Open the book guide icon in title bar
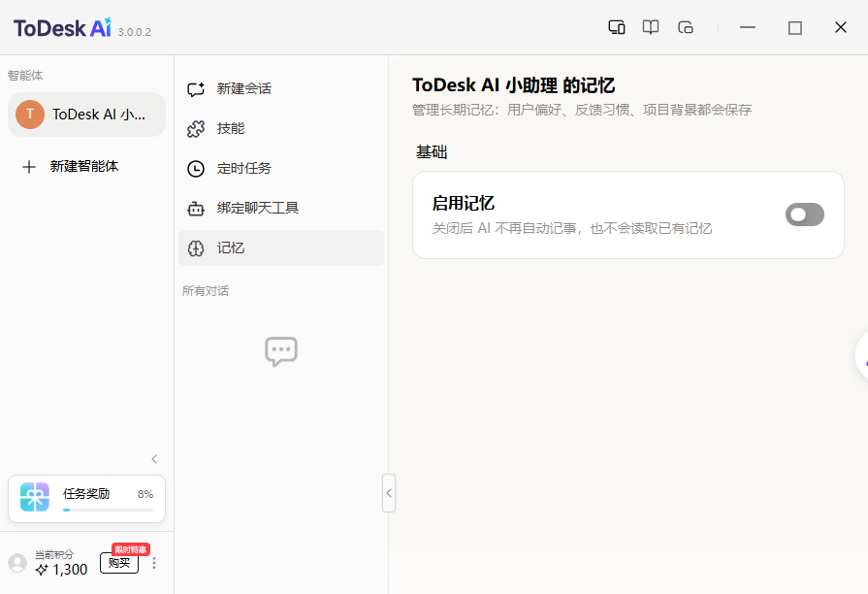 coord(651,27)
